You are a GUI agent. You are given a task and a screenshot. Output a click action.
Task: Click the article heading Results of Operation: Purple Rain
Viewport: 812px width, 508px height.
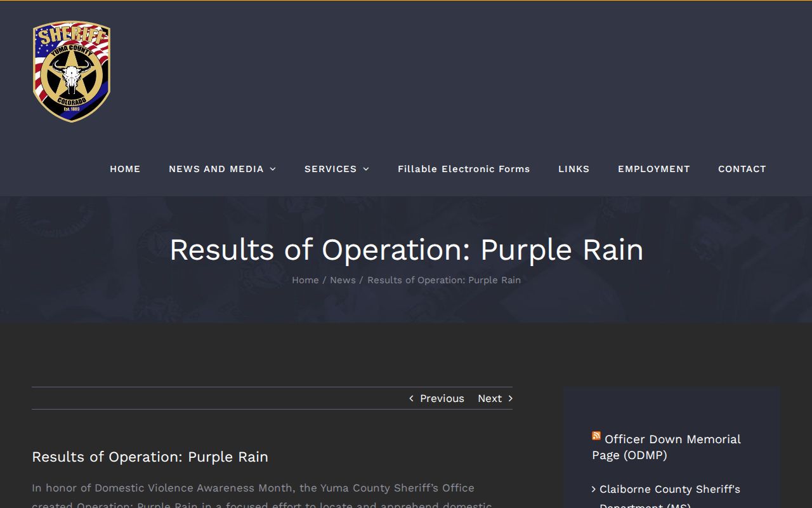tap(150, 457)
